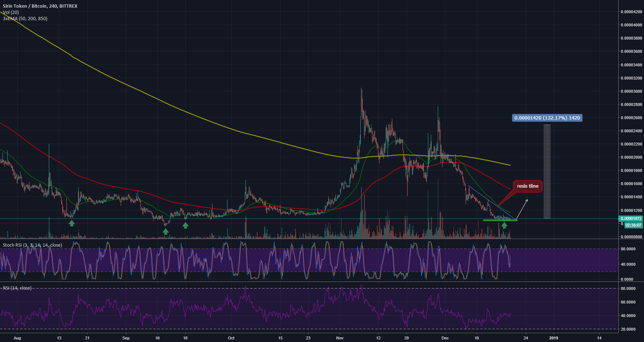Click the Sep label on the time axis
644x342 pixels.
(x=126, y=338)
